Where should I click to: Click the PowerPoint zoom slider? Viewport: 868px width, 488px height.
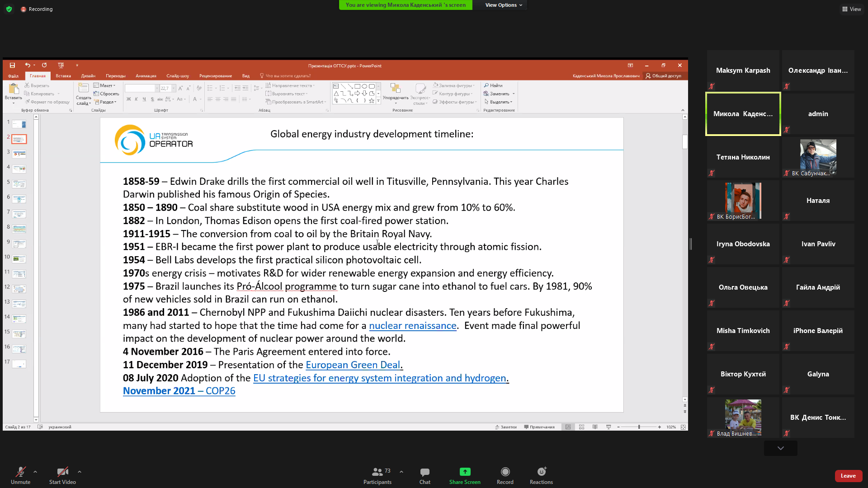pos(639,427)
